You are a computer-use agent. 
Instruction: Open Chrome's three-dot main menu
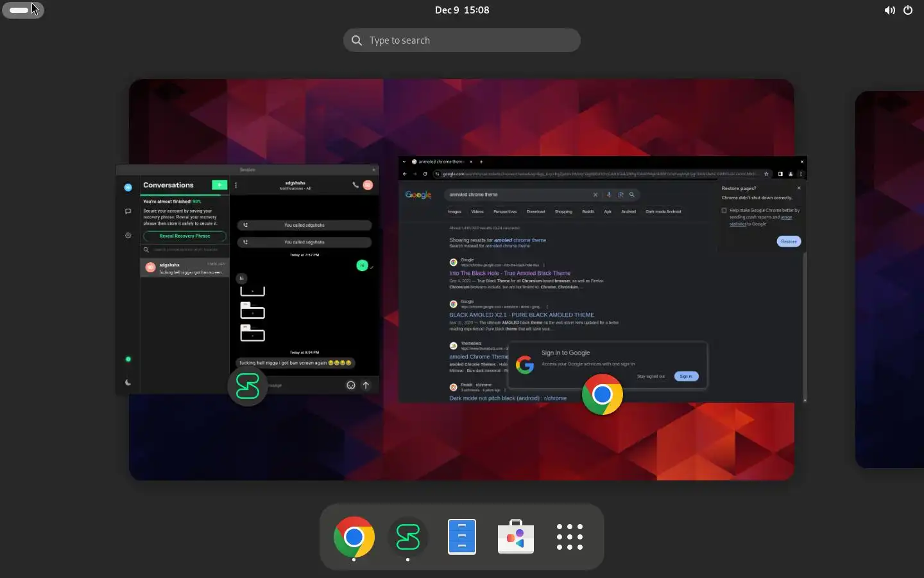(801, 174)
